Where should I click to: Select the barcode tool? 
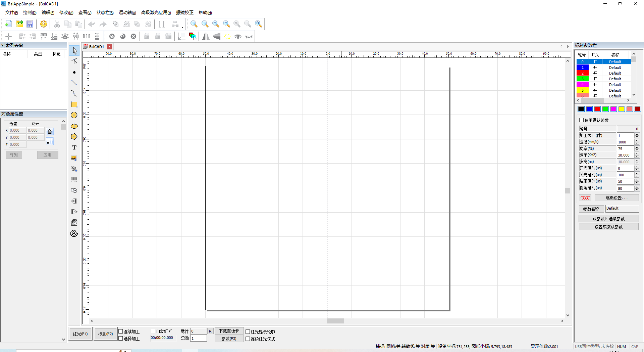pos(74,180)
